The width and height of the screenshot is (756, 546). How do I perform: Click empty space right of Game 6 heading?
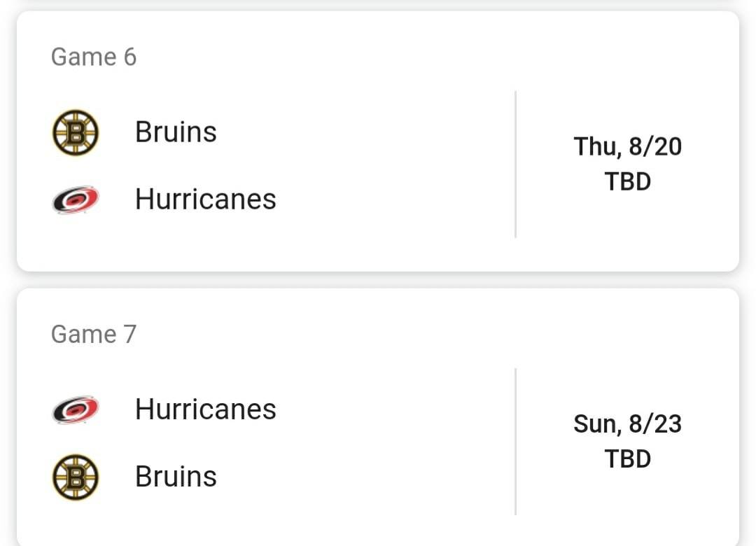[434, 57]
